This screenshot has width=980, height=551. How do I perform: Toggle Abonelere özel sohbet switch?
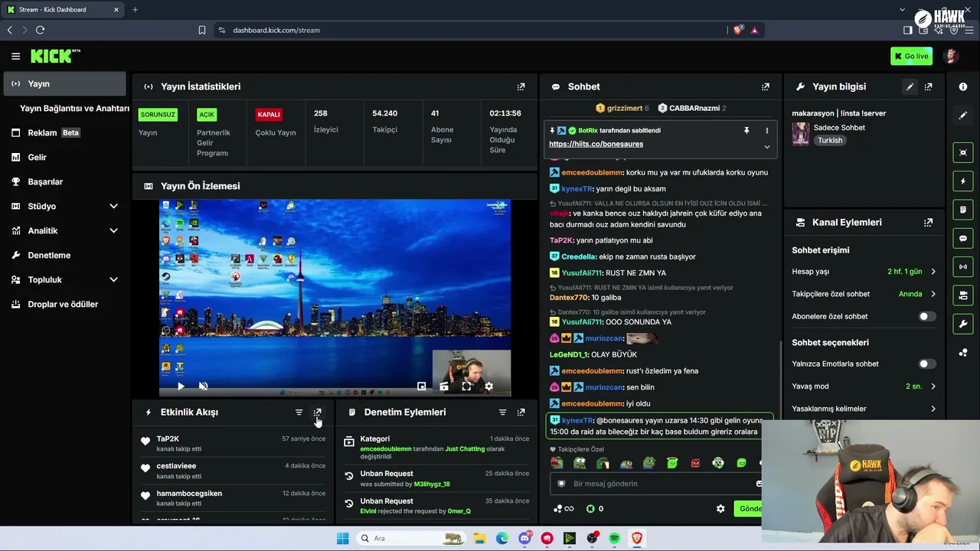point(926,316)
